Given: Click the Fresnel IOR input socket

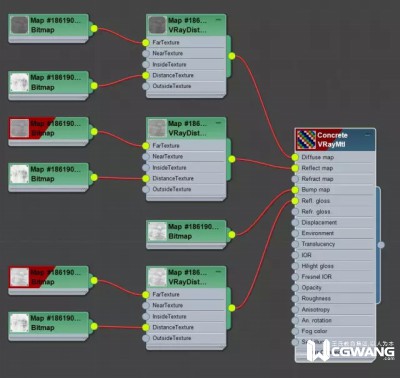Looking at the screenshot, I should click(295, 277).
